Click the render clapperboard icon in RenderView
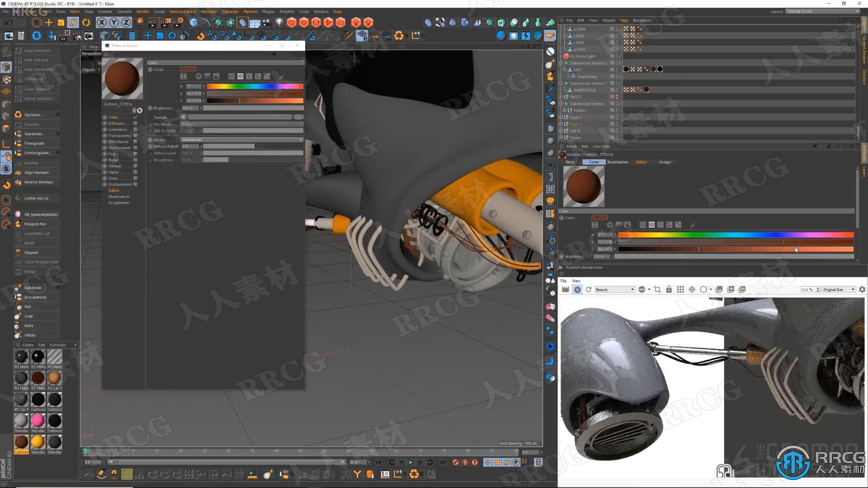The height and width of the screenshot is (488, 868). tap(566, 290)
